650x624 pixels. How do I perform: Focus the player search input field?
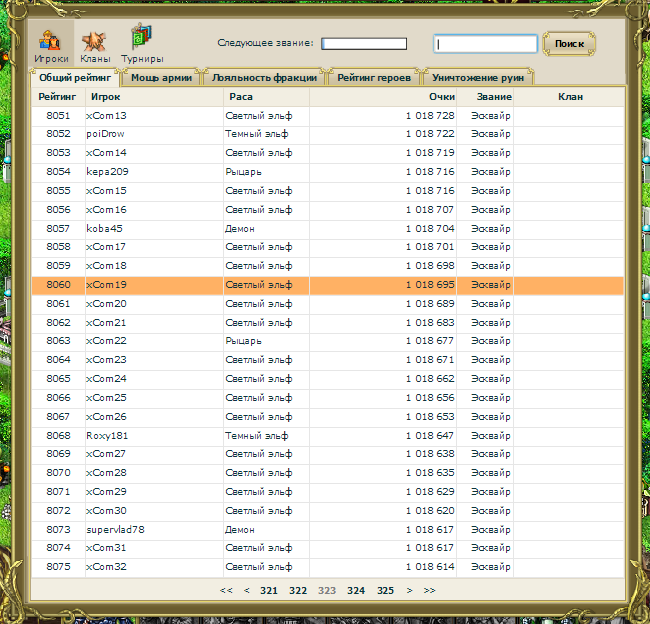[x=485, y=44]
